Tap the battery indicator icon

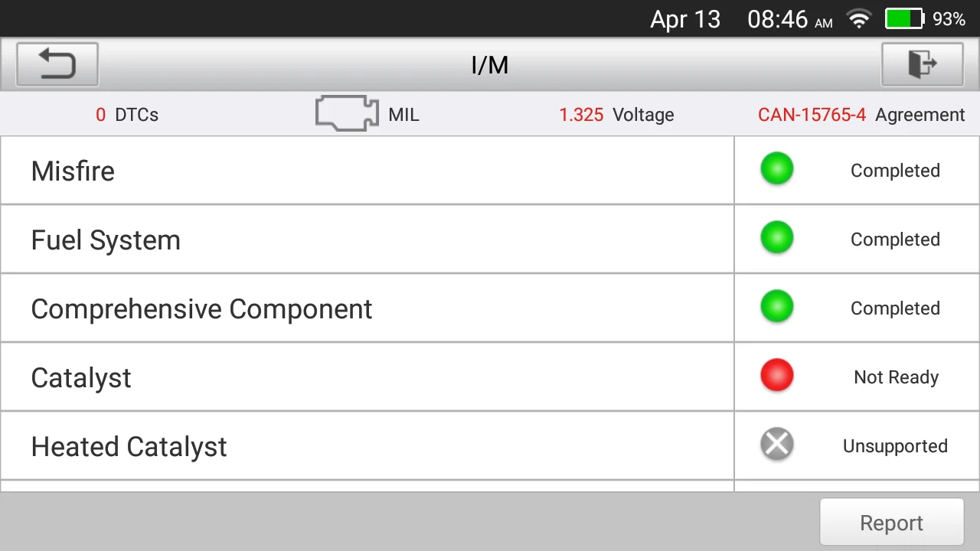904,19
